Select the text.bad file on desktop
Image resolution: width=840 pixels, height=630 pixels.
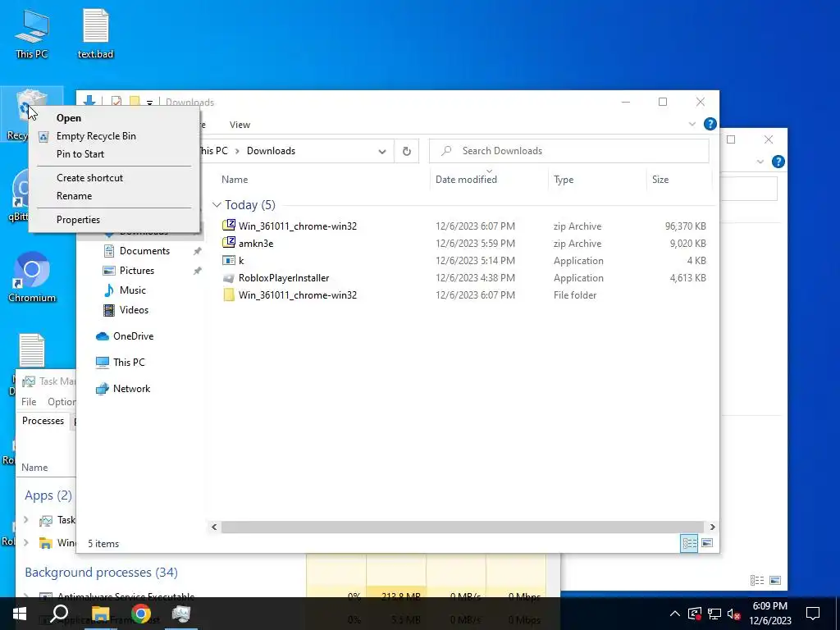pos(95,33)
